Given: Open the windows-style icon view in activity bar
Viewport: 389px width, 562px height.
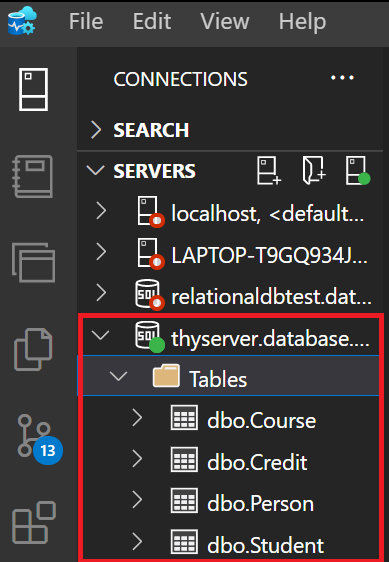Looking at the screenshot, I should click(x=33, y=262).
